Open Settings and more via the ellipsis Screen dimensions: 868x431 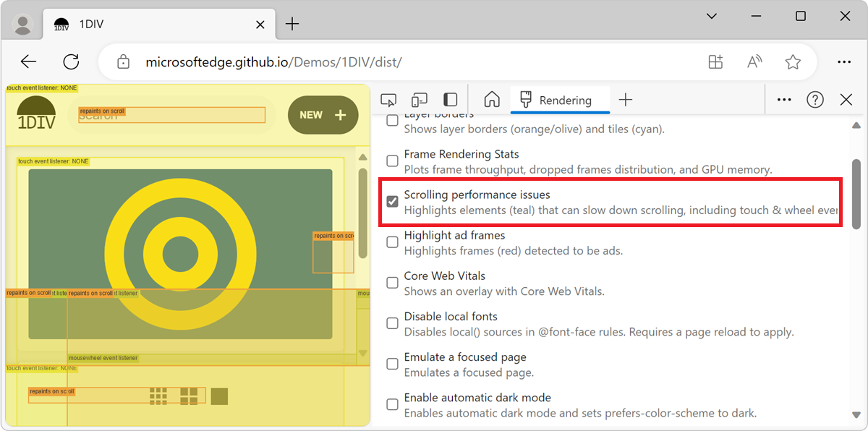[844, 62]
